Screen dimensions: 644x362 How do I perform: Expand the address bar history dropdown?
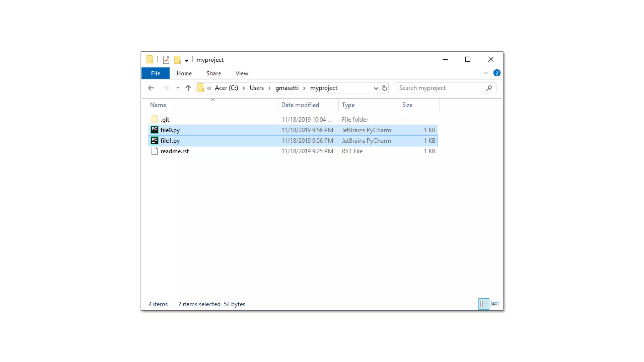tap(375, 88)
